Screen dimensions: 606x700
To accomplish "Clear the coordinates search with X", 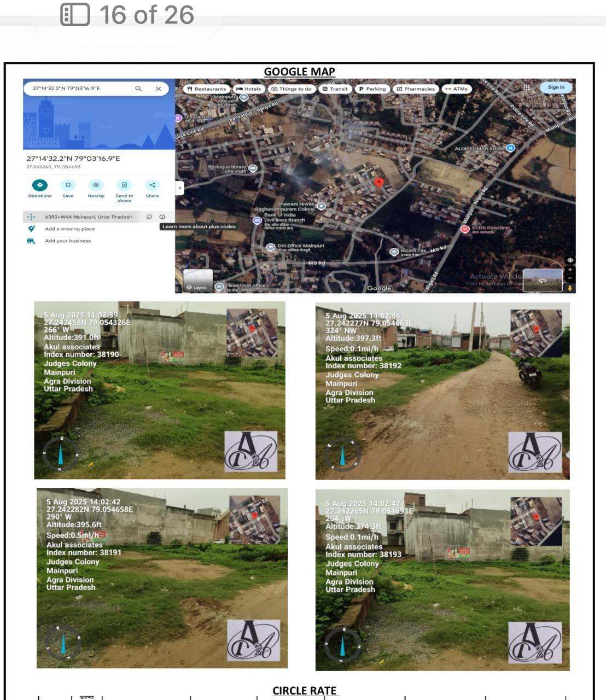I will [x=159, y=89].
